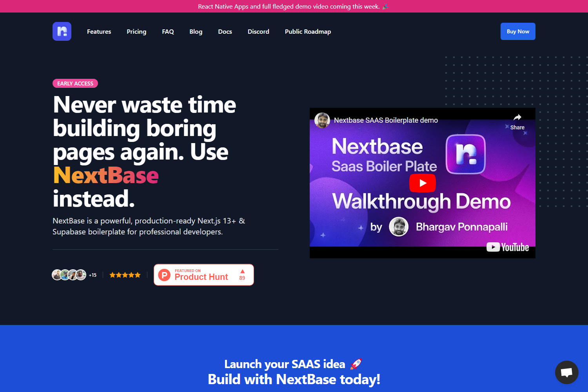The height and width of the screenshot is (392, 588).
Task: Play the Nextbase walkthrough demo video
Action: point(422,183)
